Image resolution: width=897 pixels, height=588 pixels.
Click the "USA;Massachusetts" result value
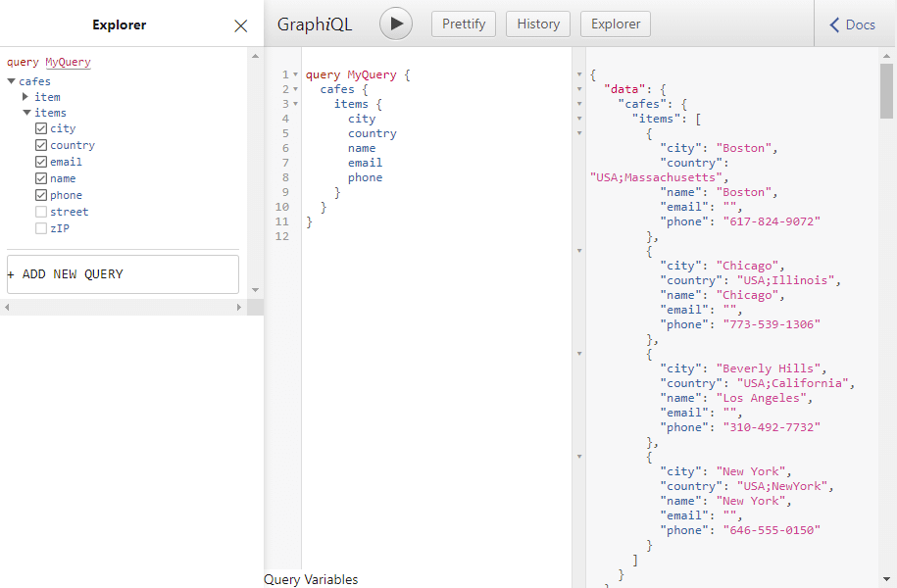656,178
